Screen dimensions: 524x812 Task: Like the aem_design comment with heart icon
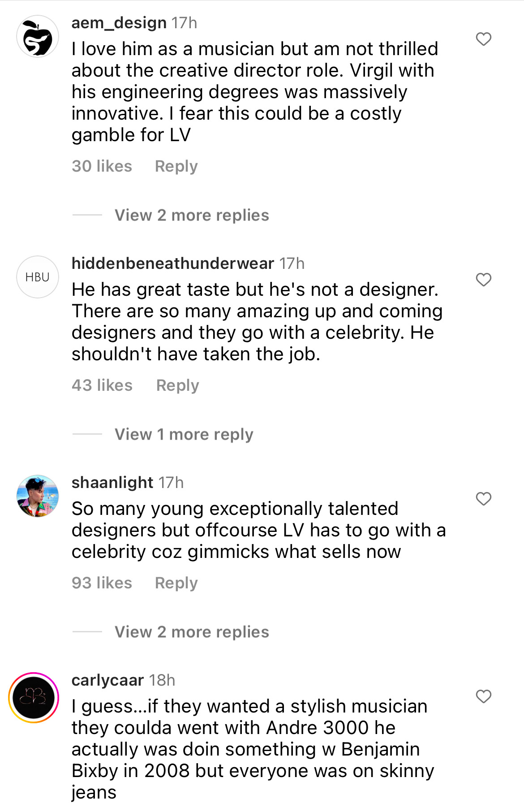click(483, 39)
